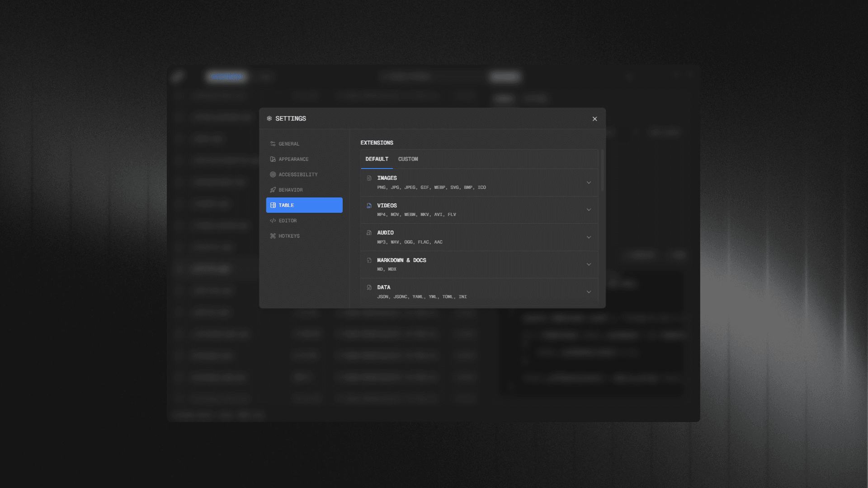
Task: Click the Audio file type icon
Action: (369, 233)
